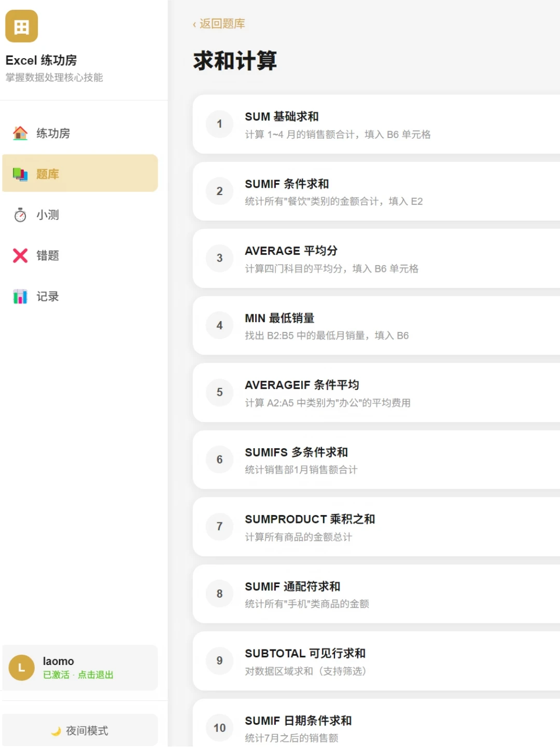Click the red X icon for 错题
Image resolution: width=560 pixels, height=747 pixels.
coord(20,255)
